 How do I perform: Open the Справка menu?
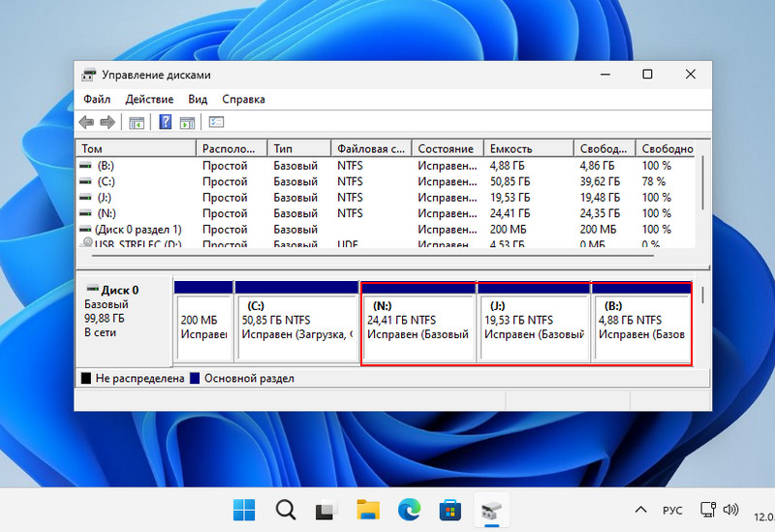(x=243, y=99)
